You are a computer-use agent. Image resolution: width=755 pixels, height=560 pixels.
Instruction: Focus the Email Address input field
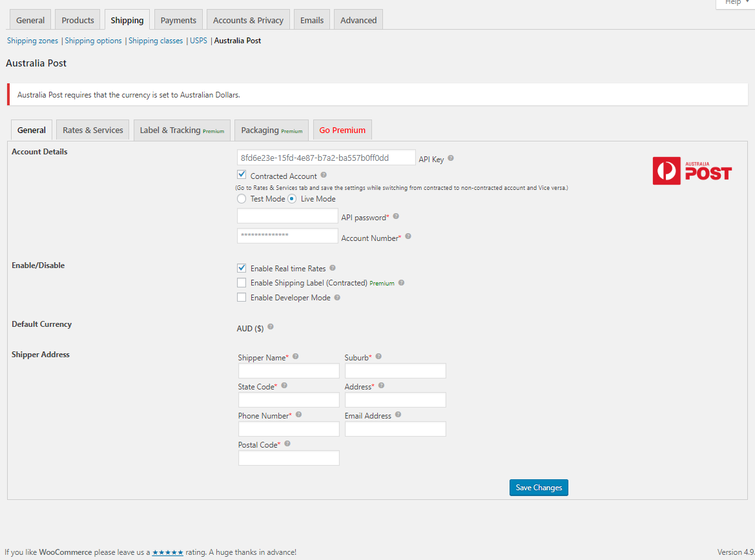[395, 428]
